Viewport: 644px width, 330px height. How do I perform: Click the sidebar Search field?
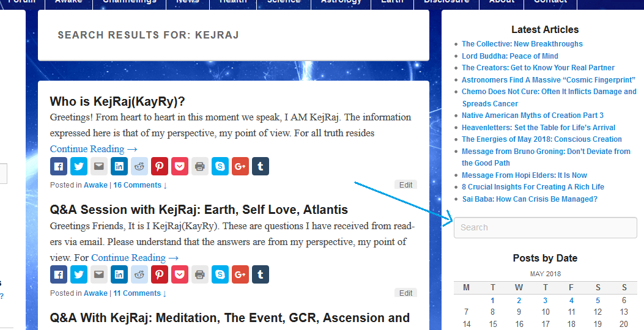pos(545,227)
